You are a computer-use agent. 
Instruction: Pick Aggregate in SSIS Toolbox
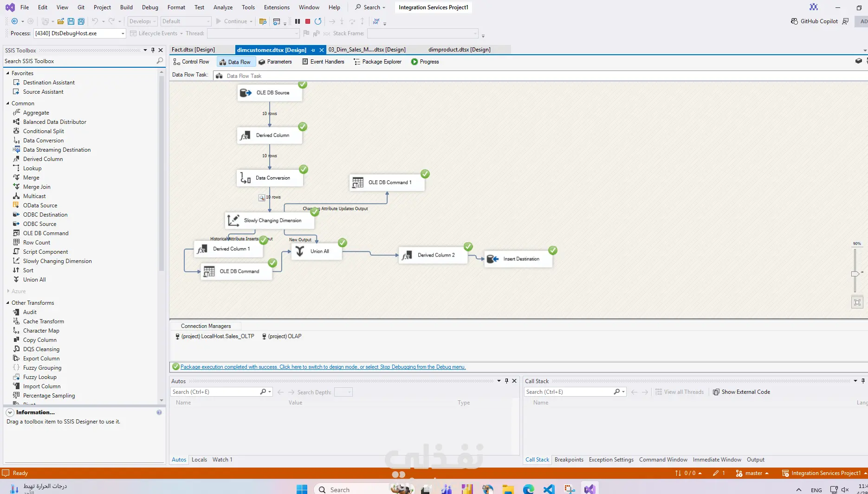click(36, 113)
